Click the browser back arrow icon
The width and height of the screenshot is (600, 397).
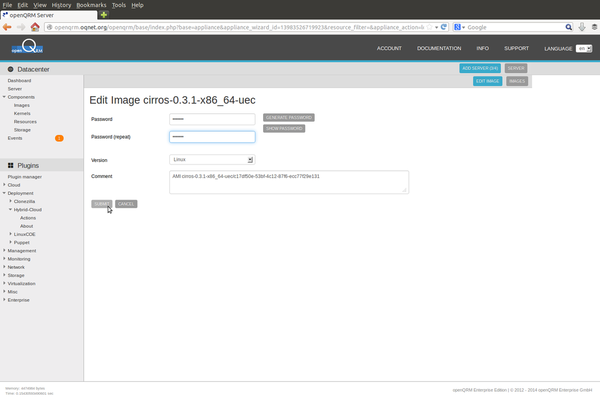7,27
